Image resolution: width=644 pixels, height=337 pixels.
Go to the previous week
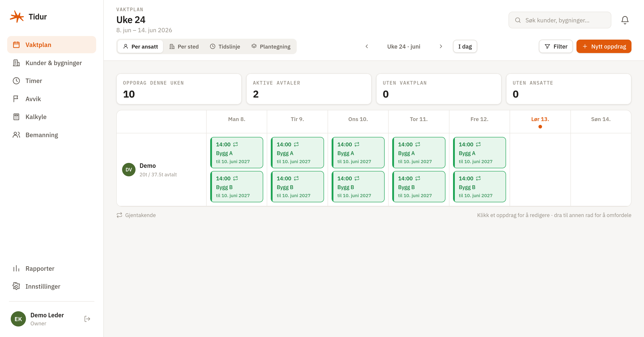coord(367,47)
